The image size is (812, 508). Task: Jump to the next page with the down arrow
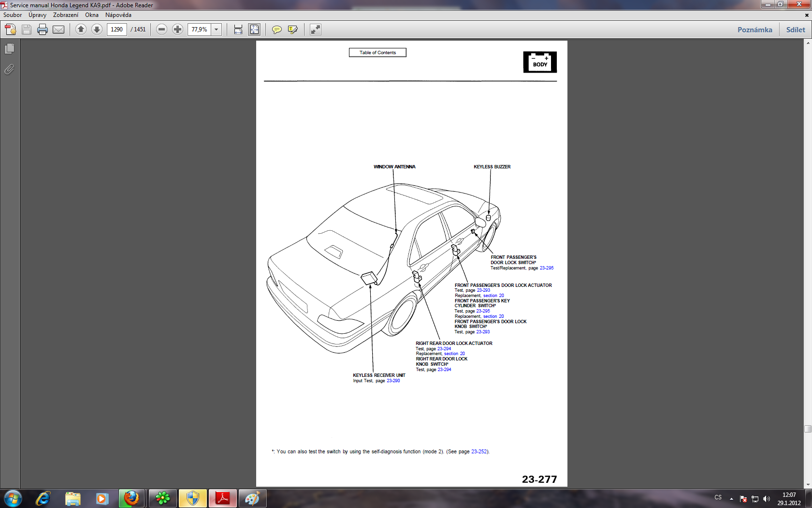(97, 30)
